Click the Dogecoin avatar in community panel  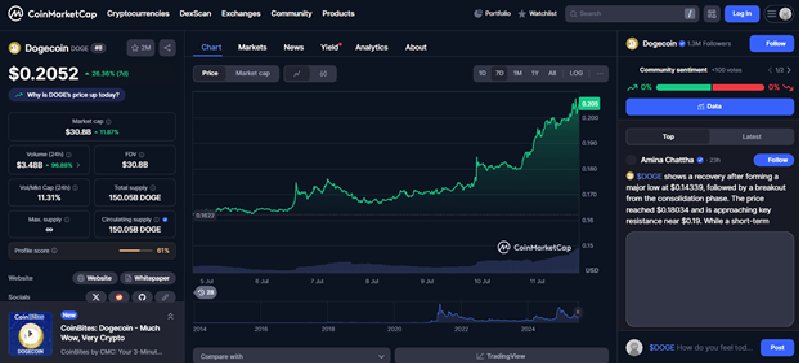point(632,44)
